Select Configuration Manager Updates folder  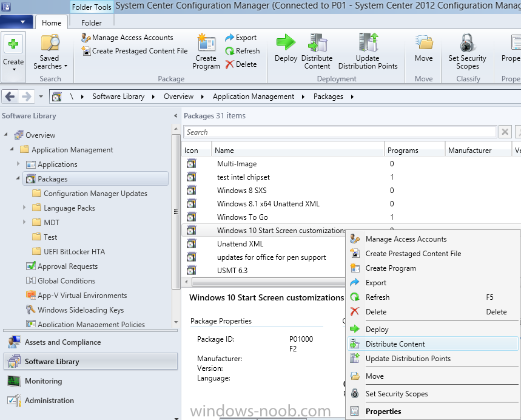point(90,194)
